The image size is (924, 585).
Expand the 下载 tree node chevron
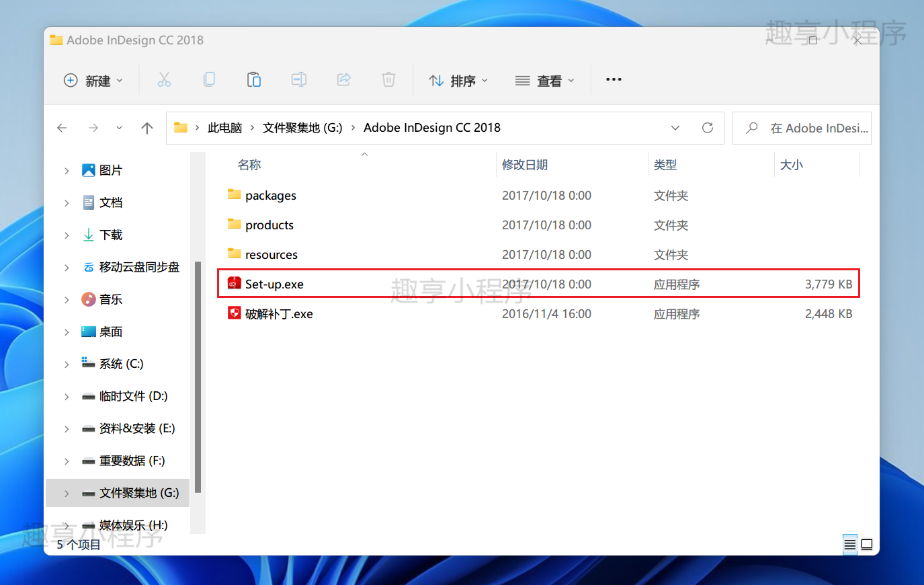(67, 235)
